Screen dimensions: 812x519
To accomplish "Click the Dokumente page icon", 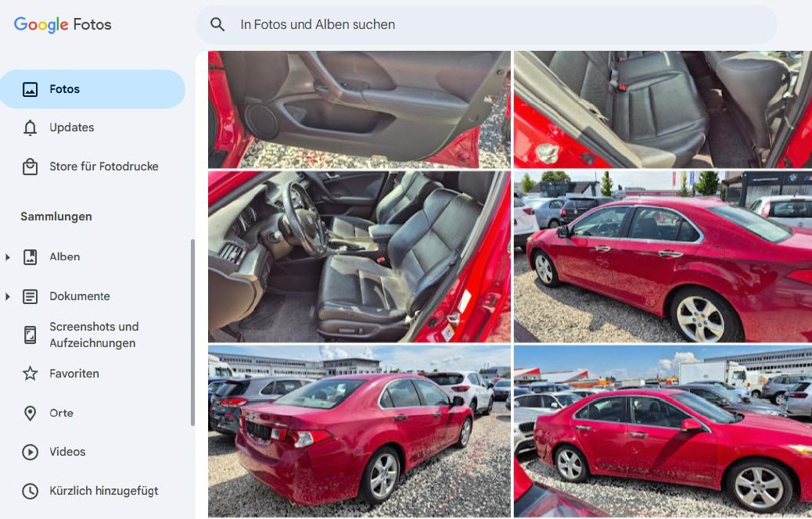I will click(30, 296).
